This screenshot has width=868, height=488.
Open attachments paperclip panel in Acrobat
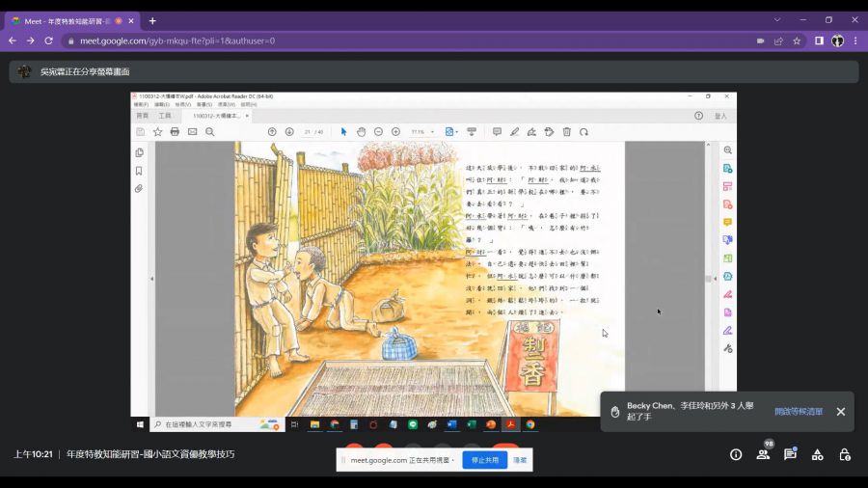click(x=139, y=189)
